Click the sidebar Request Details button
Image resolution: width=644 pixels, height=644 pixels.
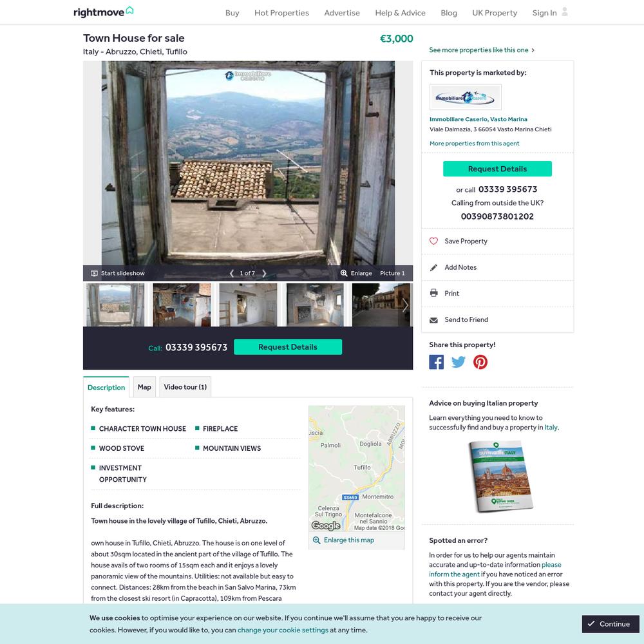(497, 169)
